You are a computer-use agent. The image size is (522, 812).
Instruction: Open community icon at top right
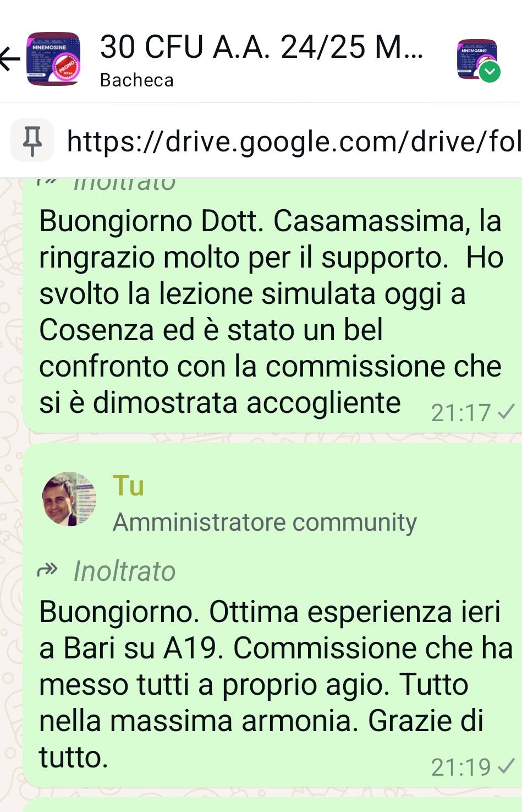(477, 59)
